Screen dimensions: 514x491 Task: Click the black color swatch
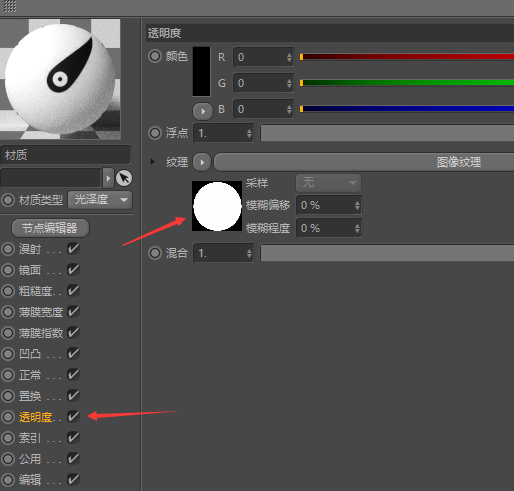(202, 72)
